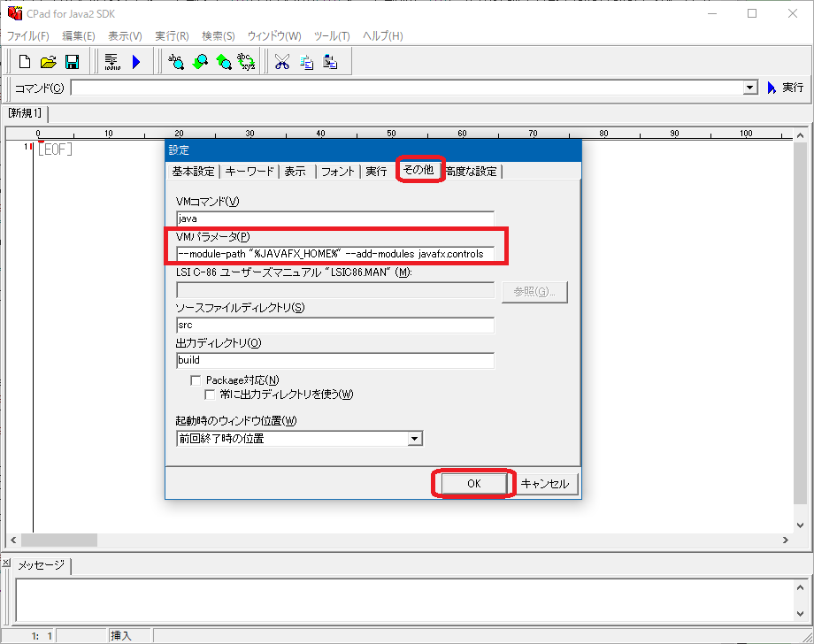Viewport: 814px width, 644px height.
Task: Open the 実行(R) menu
Action: (x=172, y=35)
